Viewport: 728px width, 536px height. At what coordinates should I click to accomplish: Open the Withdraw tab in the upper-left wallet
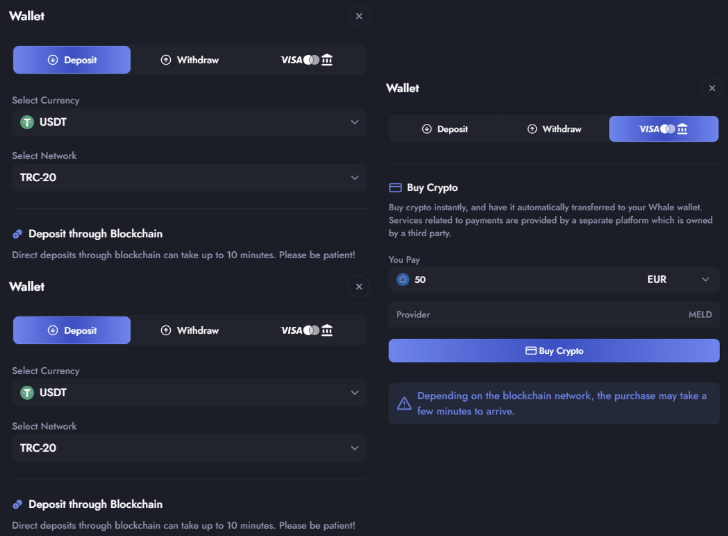tap(189, 60)
